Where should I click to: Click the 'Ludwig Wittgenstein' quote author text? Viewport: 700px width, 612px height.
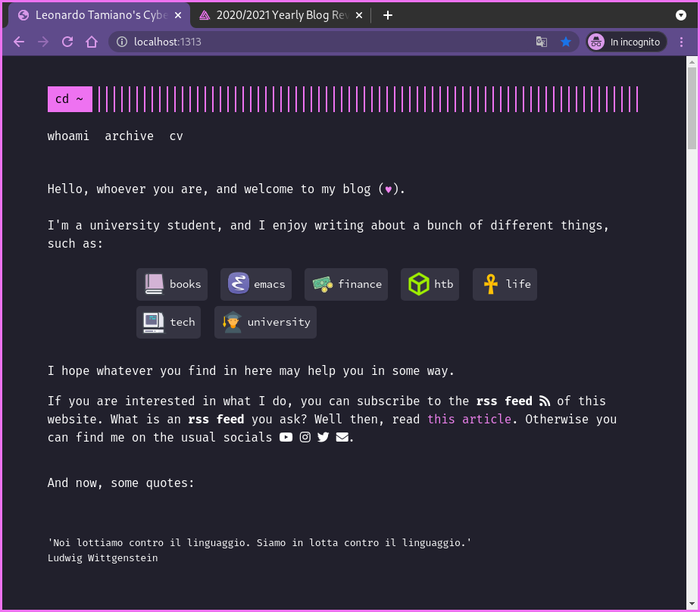[103, 558]
